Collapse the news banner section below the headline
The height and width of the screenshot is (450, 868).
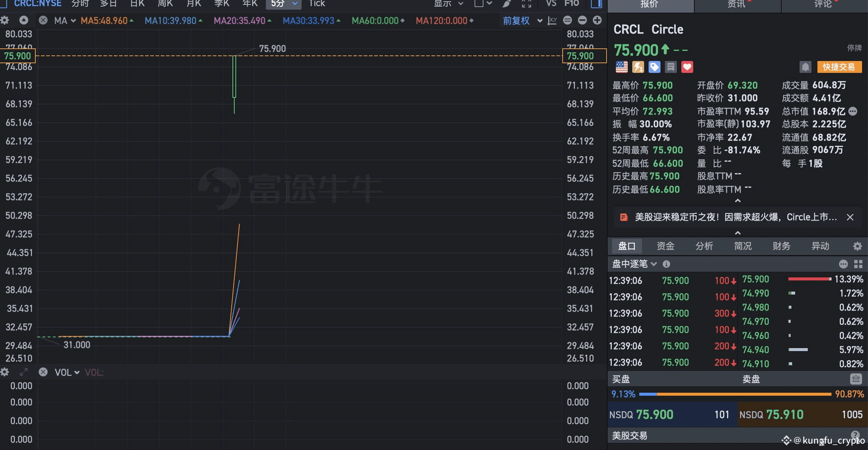(738, 233)
